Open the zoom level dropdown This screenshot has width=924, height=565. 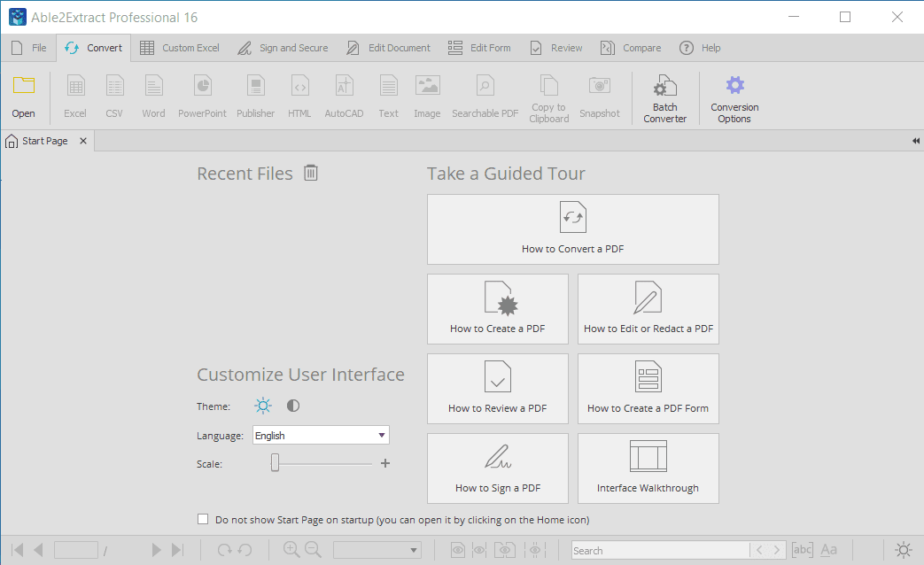(x=377, y=550)
